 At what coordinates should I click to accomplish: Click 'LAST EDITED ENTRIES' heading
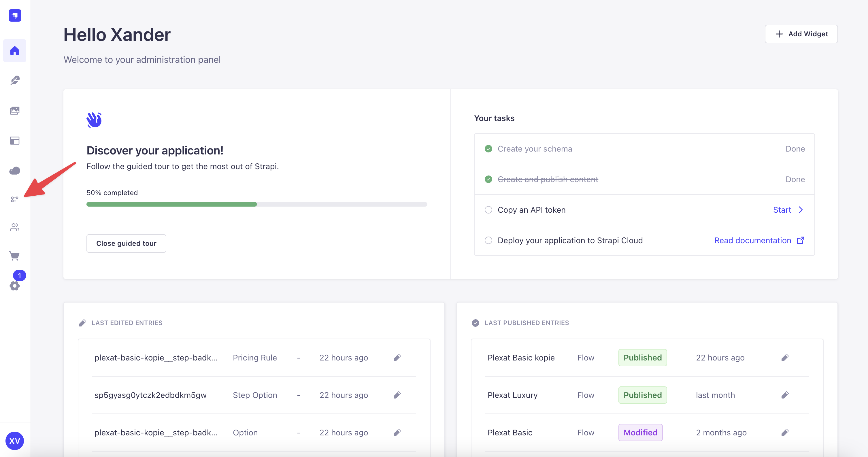tap(127, 322)
